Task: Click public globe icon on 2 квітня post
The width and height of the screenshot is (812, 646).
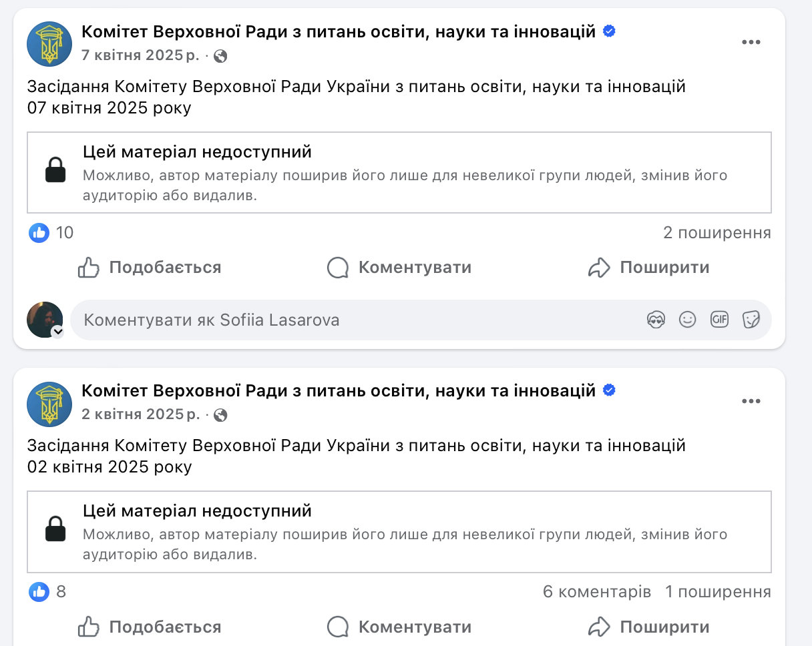Action: (x=220, y=415)
